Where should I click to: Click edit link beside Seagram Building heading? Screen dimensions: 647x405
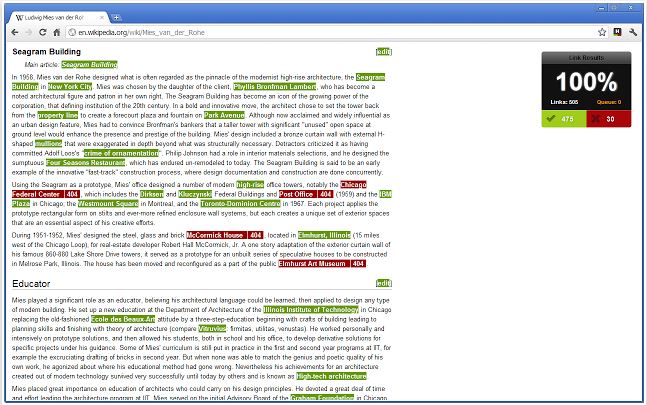pyautogui.click(x=384, y=52)
